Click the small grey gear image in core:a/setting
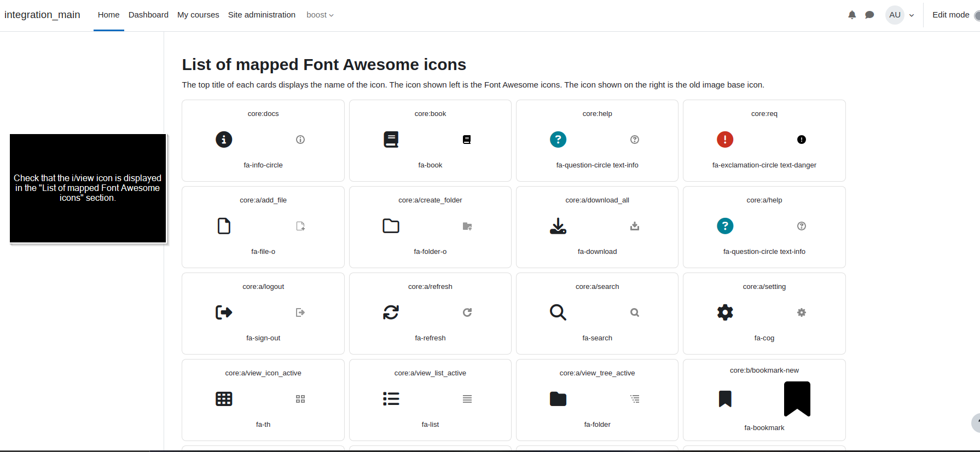 tap(802, 312)
